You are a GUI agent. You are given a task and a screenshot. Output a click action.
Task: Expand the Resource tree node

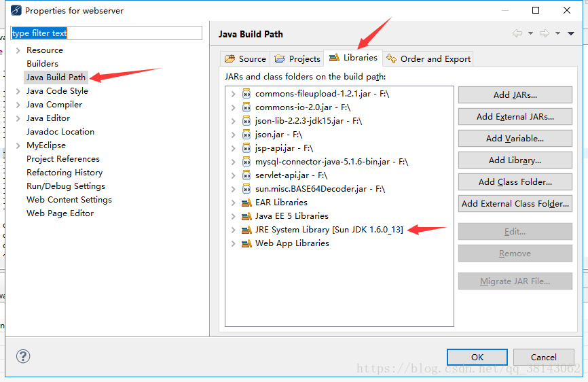click(18, 50)
